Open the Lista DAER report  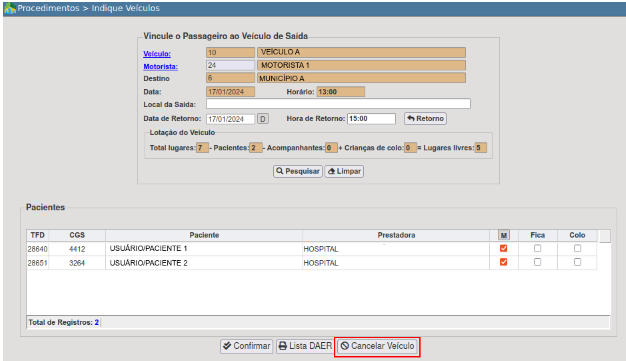(306, 346)
